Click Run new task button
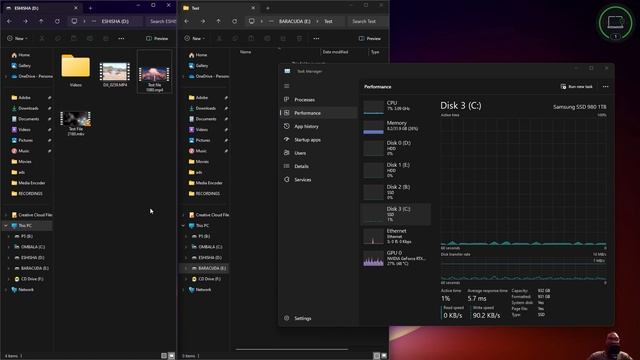 tap(576, 87)
